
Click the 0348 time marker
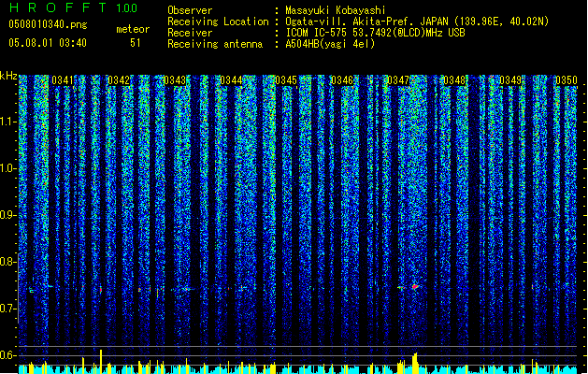click(x=454, y=80)
